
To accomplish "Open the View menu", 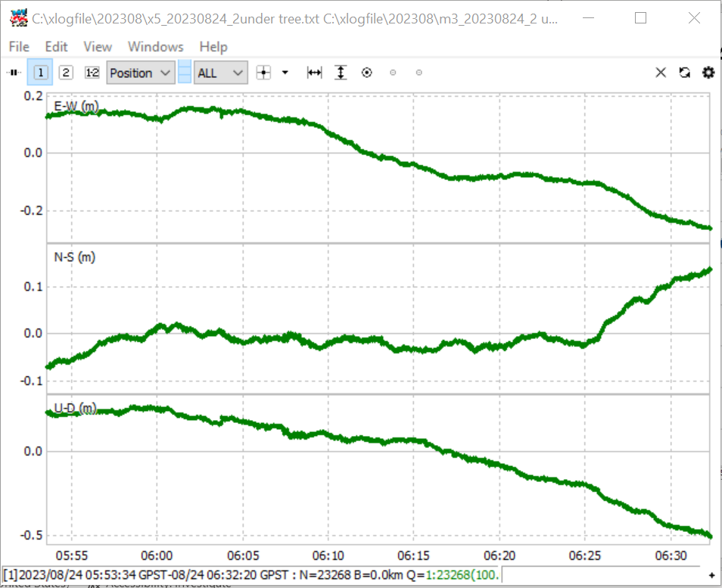I will click(x=98, y=47).
